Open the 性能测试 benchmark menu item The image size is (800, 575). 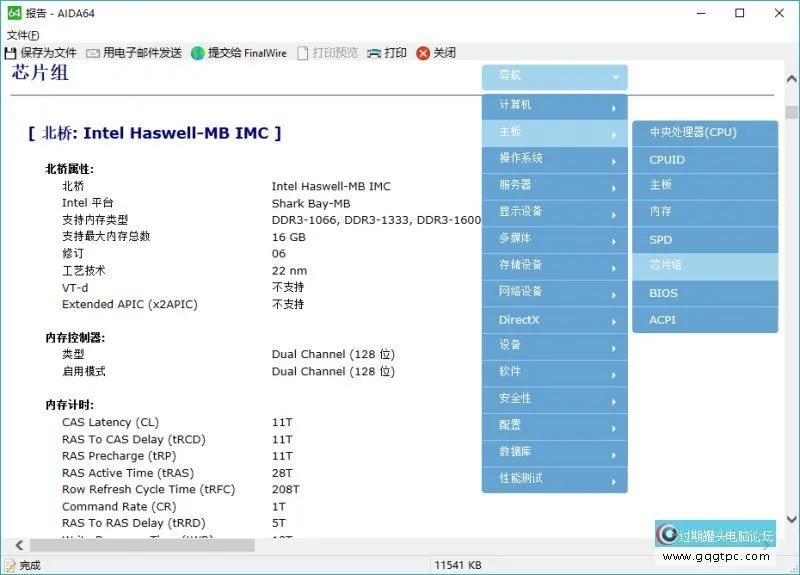pos(554,478)
